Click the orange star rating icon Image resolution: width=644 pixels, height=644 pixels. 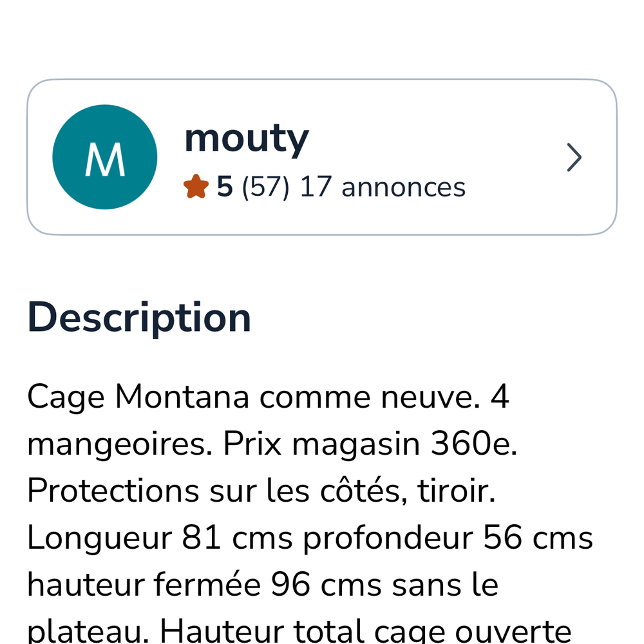[196, 187]
